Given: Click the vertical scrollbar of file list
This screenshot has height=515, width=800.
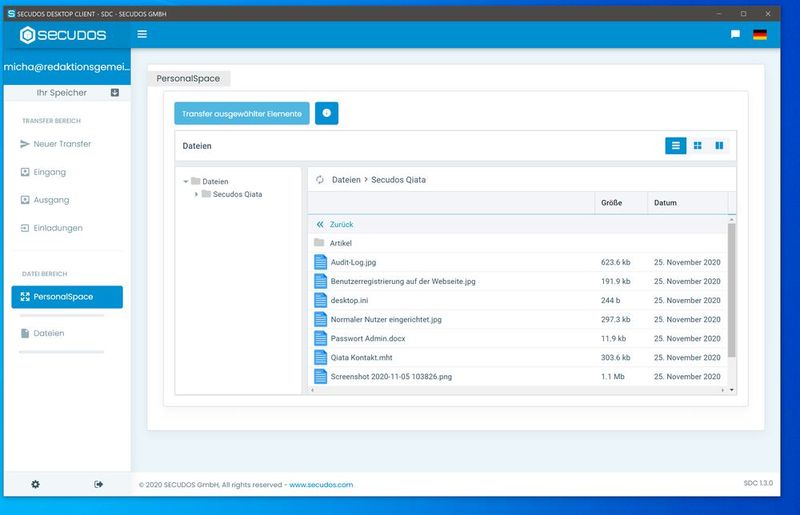Looking at the screenshot, I should pyautogui.click(x=732, y=290).
